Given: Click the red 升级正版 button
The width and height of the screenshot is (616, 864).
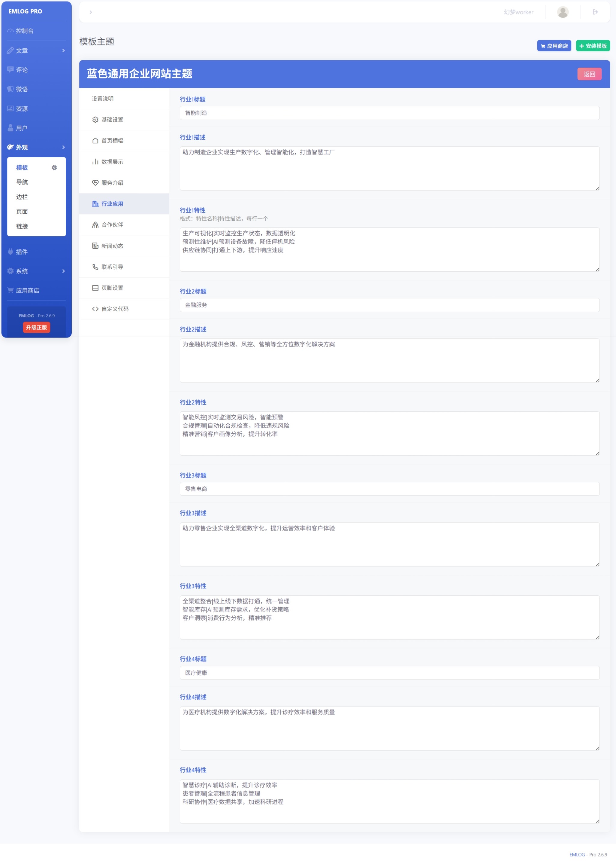Looking at the screenshot, I should (36, 327).
